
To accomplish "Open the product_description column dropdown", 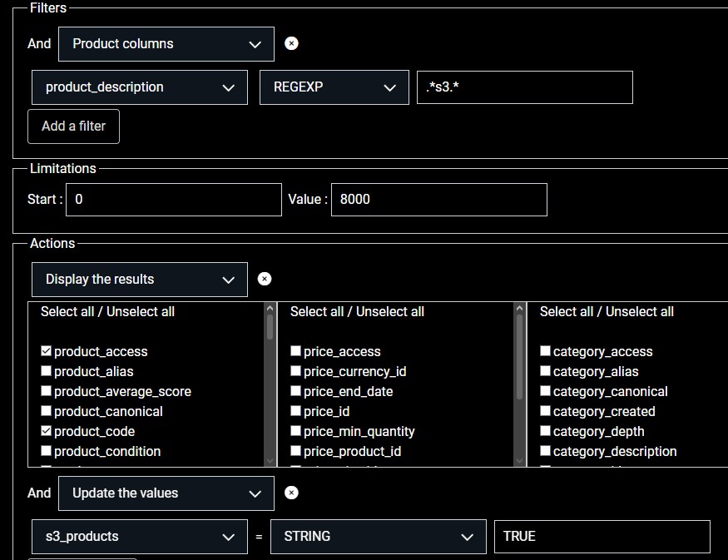I will (139, 87).
